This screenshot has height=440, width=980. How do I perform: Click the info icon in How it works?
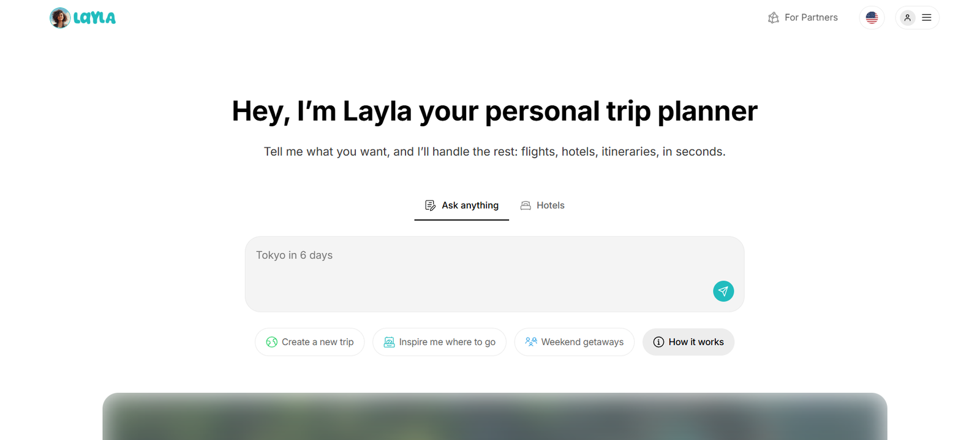click(x=658, y=342)
